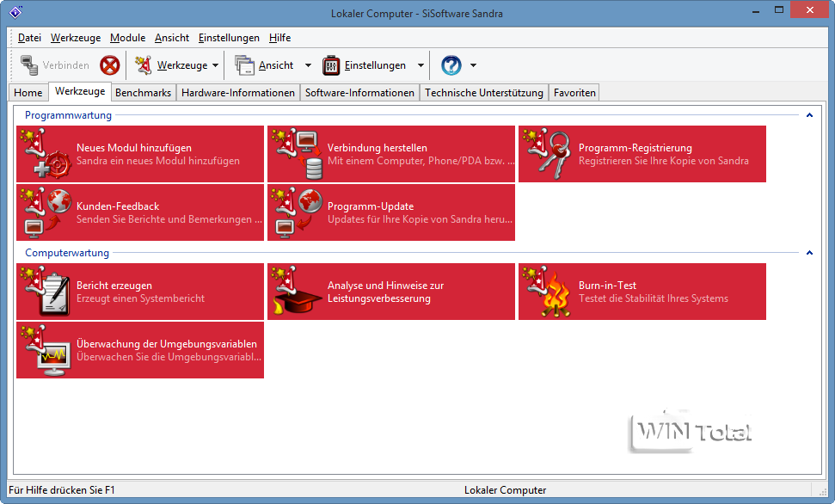
Task: Click 'Testet die Stabilität Ihres Systems' text
Action: tap(654, 298)
